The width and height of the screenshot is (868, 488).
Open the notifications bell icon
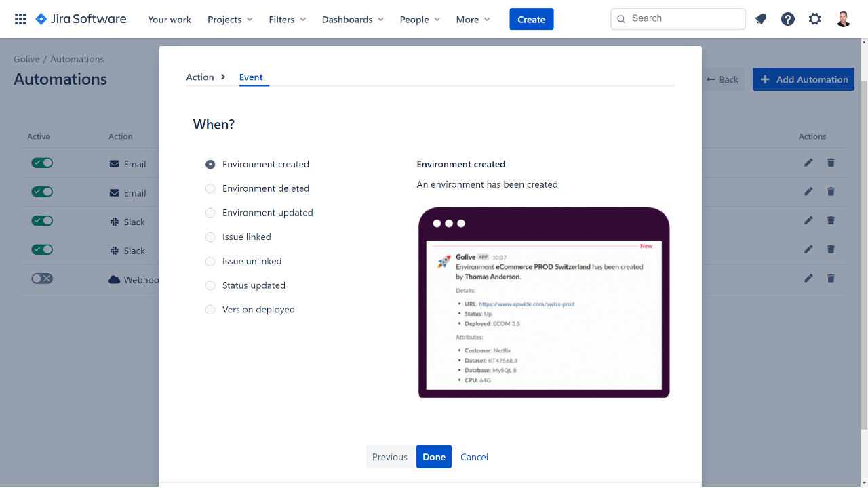click(x=761, y=19)
